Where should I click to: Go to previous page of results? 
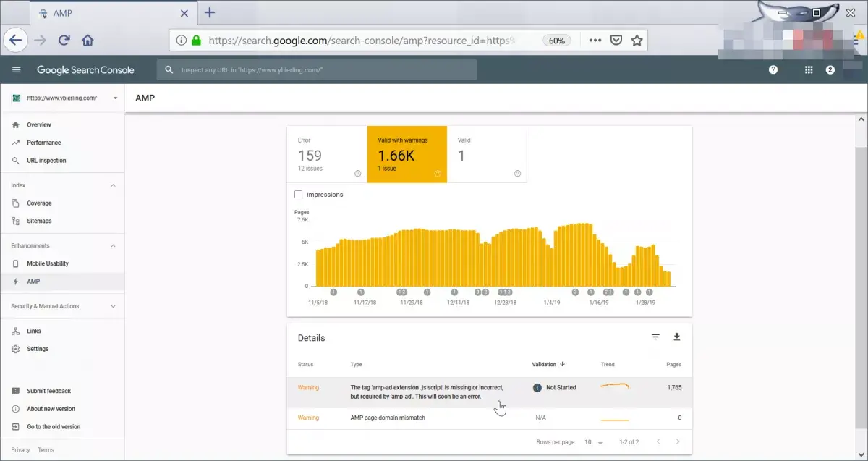coord(658,441)
